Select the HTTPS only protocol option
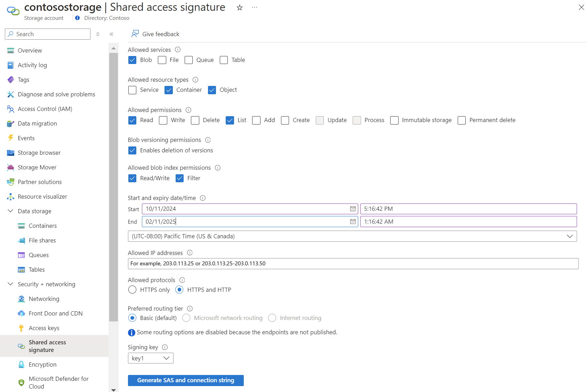This screenshot has height=392, width=587. pyautogui.click(x=132, y=289)
